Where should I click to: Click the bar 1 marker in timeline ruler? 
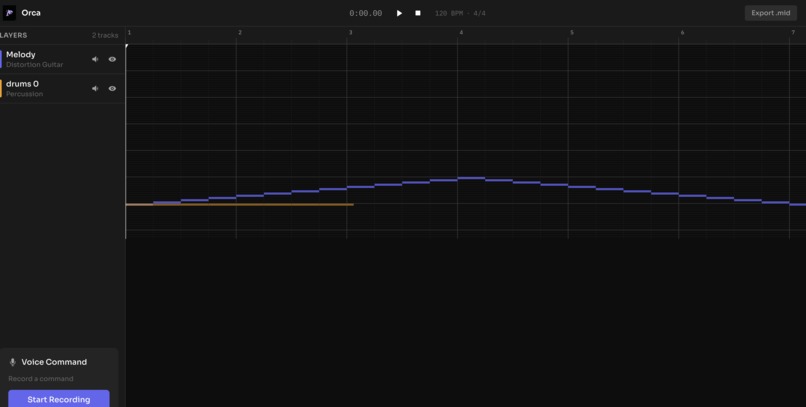[129, 32]
